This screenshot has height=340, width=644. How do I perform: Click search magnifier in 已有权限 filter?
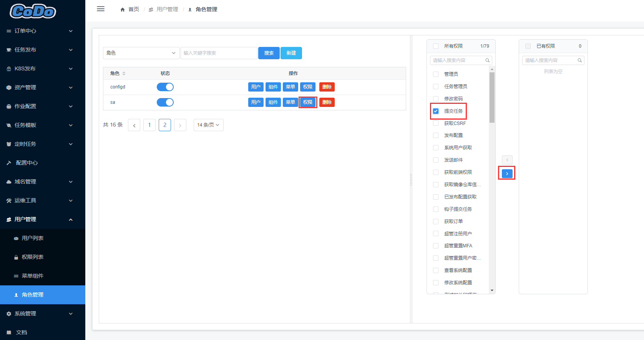(x=579, y=60)
